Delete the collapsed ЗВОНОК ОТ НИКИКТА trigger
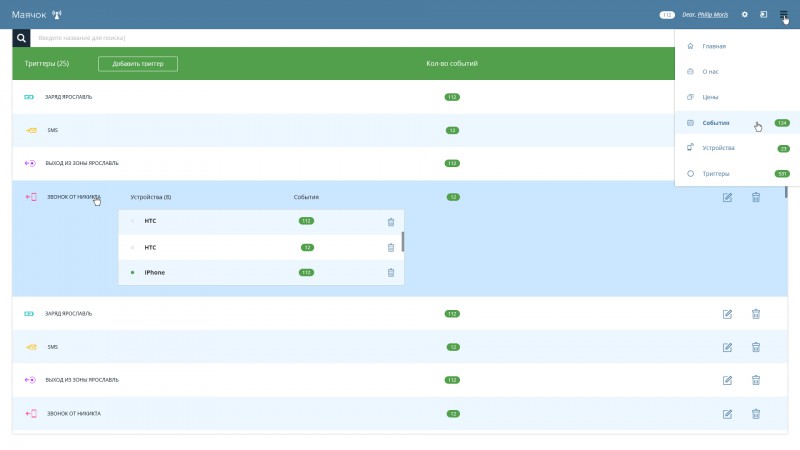This screenshot has height=450, width=800. 756,414
